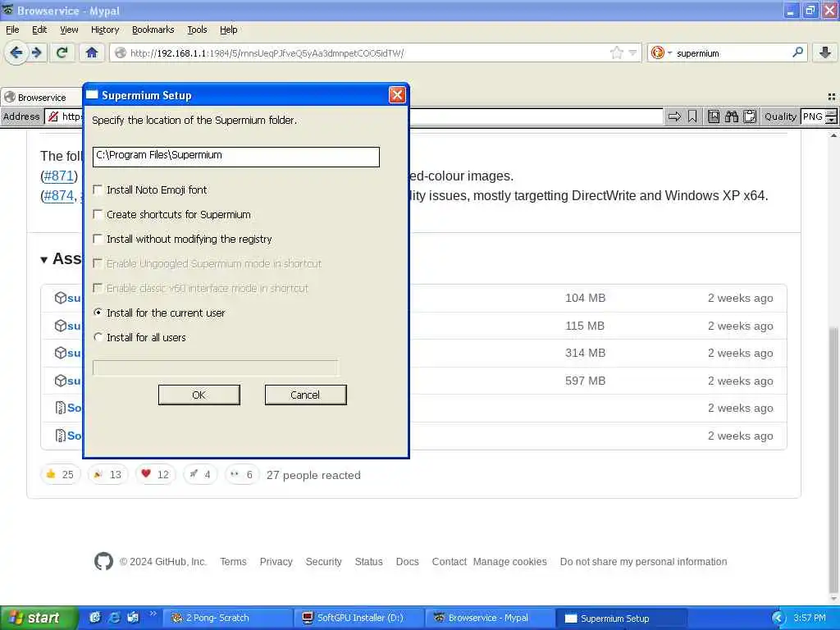Click the Privacy footer link

(276, 561)
